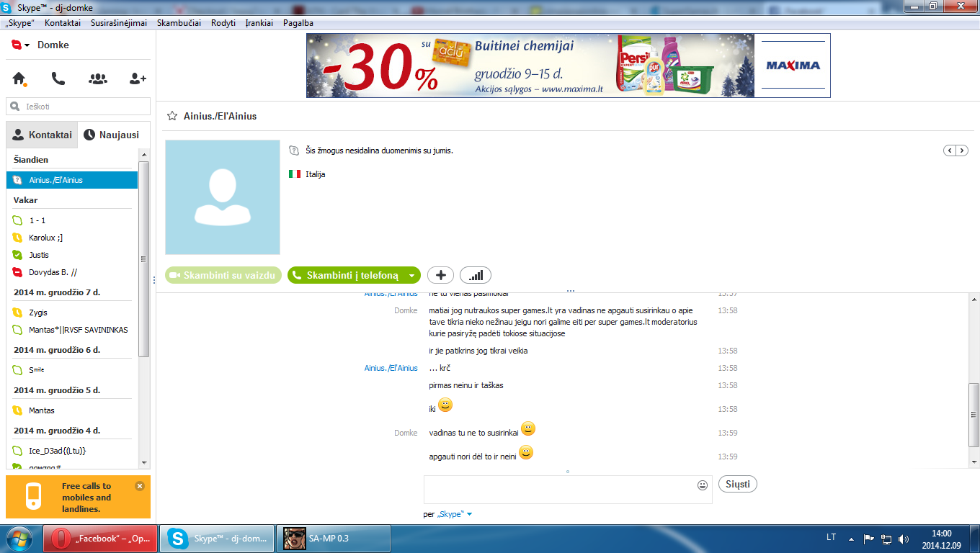Click the Ainius./El'Ainius sender name link
The width and height of the screenshot is (980, 553).
coord(391,368)
